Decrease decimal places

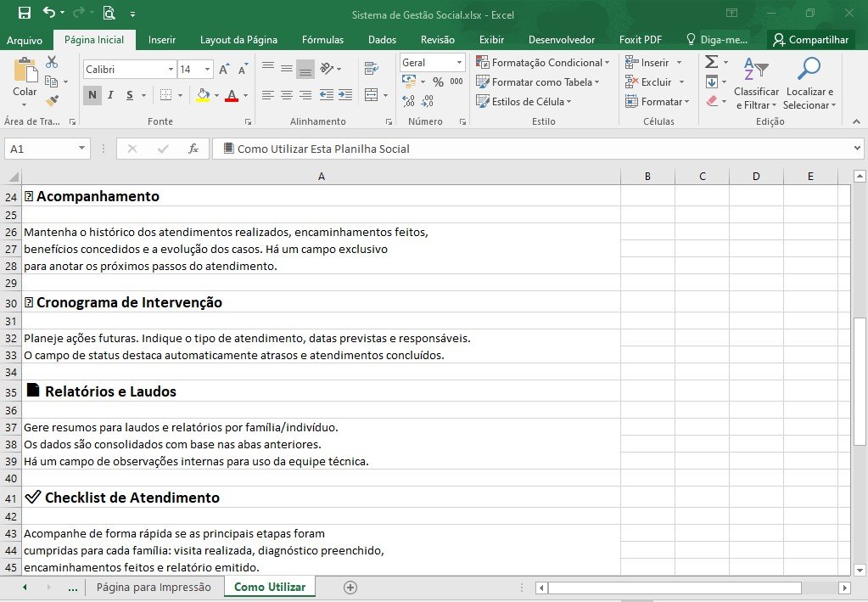tap(428, 101)
